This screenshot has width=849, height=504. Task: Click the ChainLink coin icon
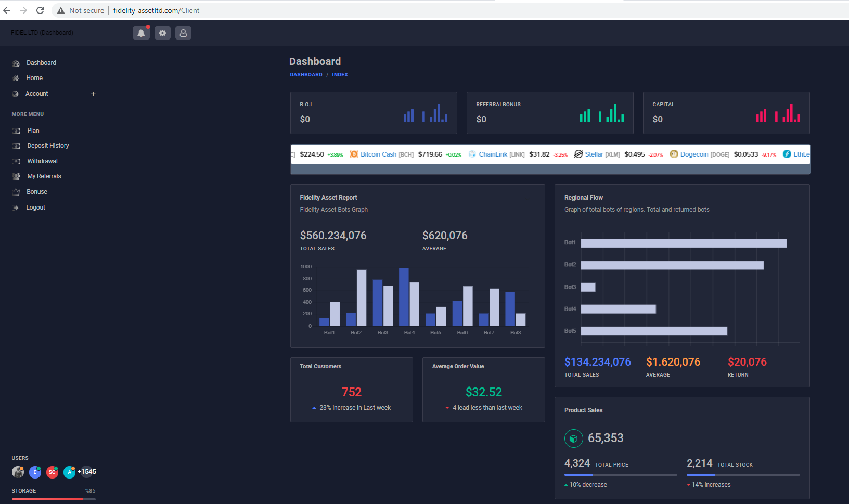click(472, 154)
